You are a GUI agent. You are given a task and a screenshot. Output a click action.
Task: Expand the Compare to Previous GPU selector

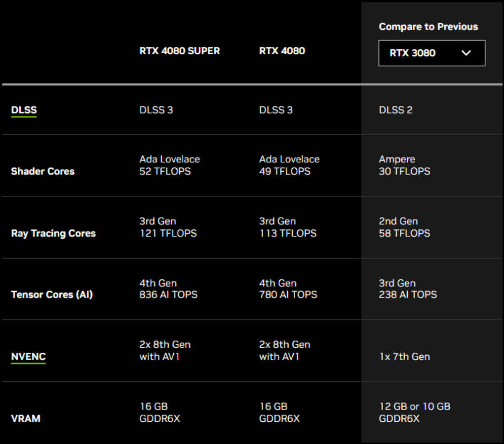(x=431, y=53)
